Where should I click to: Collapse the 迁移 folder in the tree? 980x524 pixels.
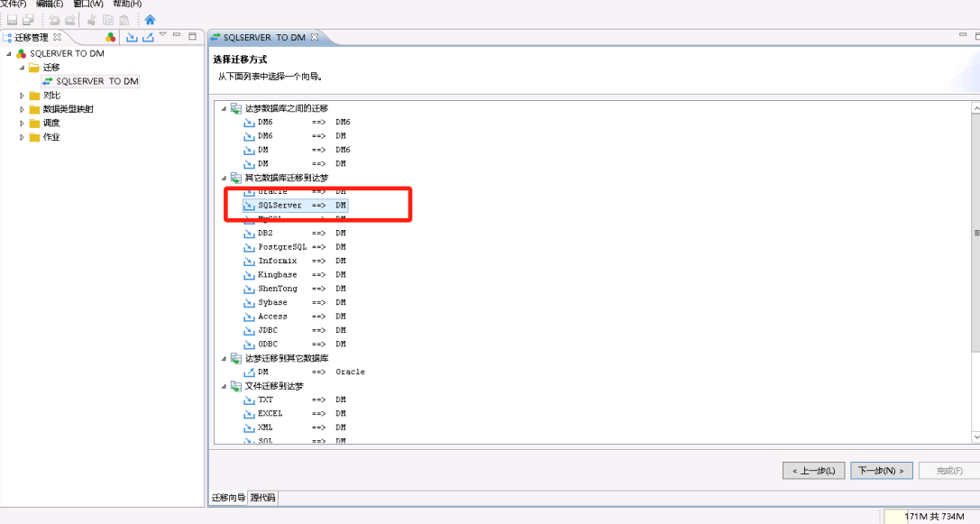[x=22, y=68]
